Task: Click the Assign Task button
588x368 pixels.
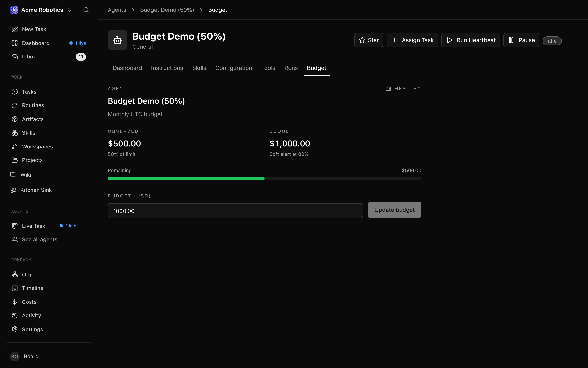Action: click(412, 40)
